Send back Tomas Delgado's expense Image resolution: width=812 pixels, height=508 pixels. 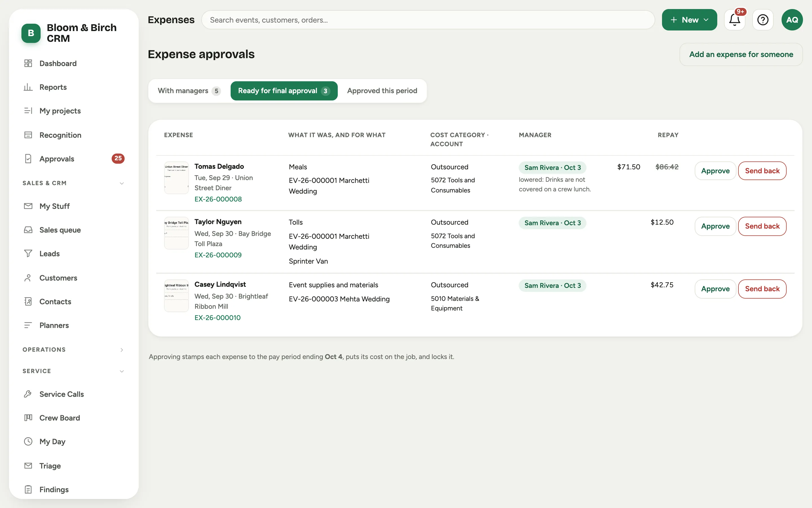click(x=762, y=171)
